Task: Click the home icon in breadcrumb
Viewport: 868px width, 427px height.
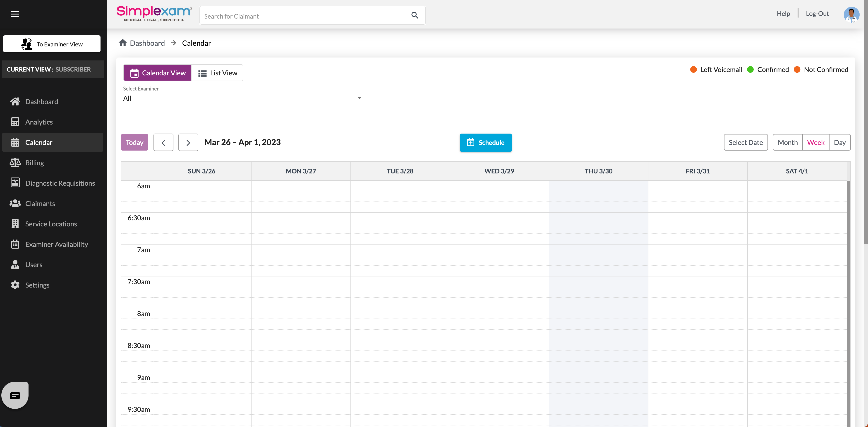Action: (x=123, y=43)
